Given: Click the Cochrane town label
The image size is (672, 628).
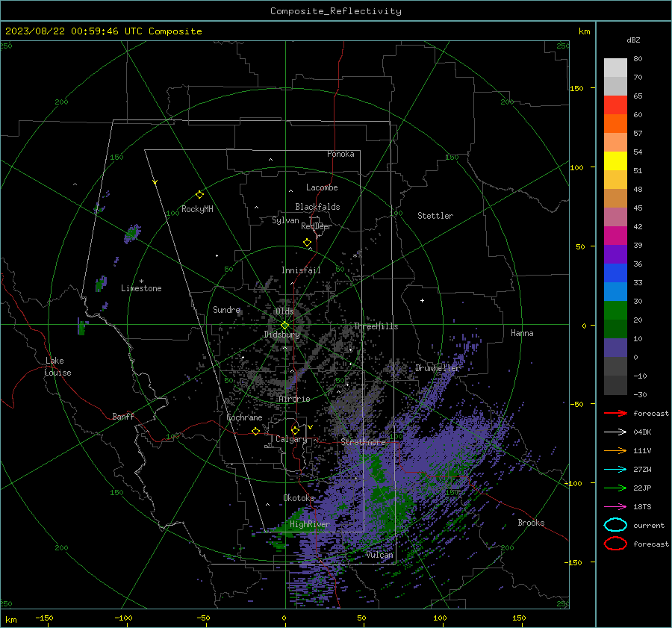Looking at the screenshot, I should pos(244,417).
